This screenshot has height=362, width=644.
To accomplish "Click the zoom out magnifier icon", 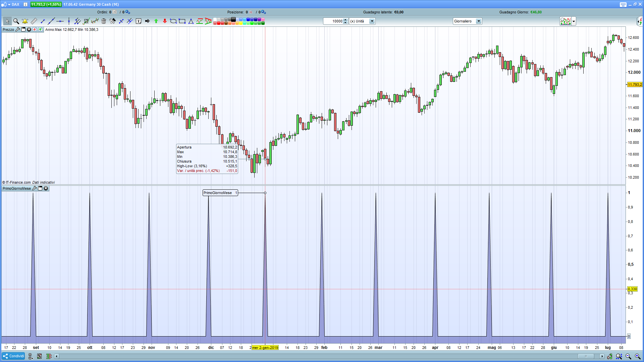I will (x=628, y=356).
